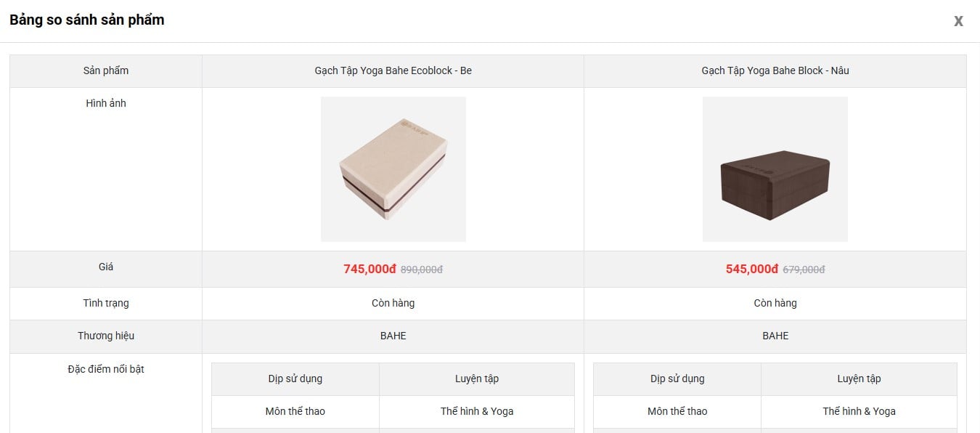Viewport: 980px width, 433px height.
Task: Close the product comparison dialog
Action: click(958, 21)
